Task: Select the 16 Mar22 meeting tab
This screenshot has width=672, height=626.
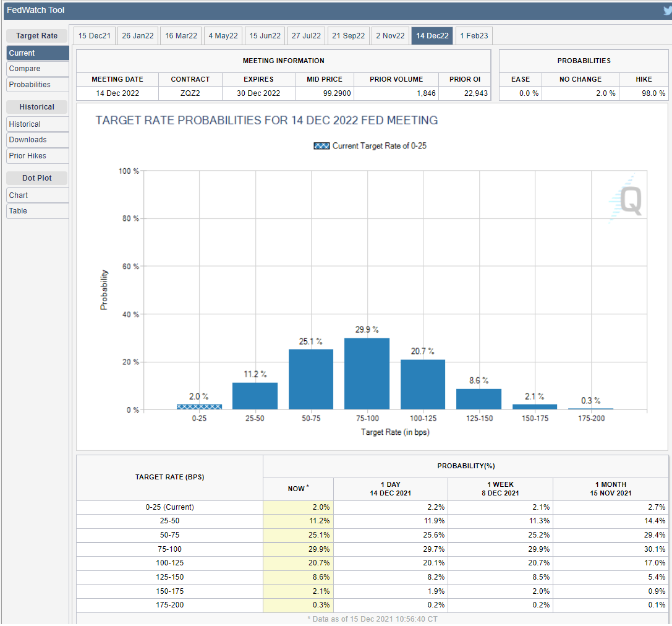Action: click(x=181, y=36)
